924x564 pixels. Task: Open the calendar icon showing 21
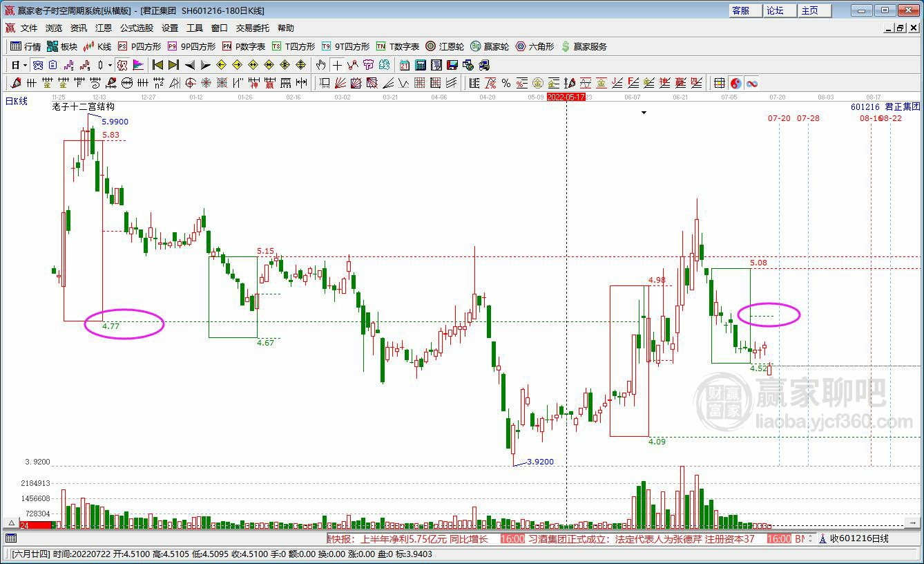pyautogui.click(x=405, y=65)
